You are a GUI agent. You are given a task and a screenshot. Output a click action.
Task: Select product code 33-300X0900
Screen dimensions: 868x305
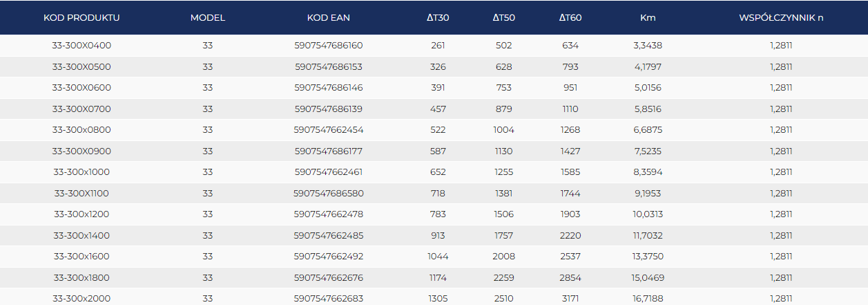tap(81, 151)
